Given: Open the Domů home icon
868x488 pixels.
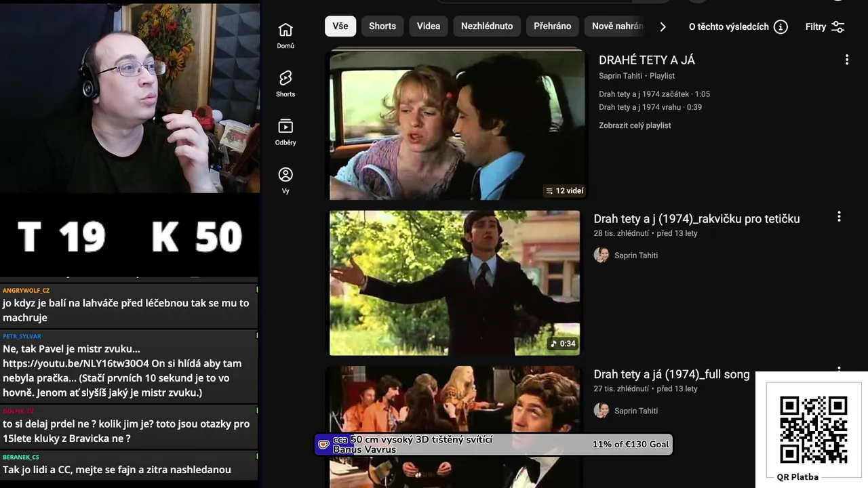Looking at the screenshot, I should pyautogui.click(x=285, y=30).
